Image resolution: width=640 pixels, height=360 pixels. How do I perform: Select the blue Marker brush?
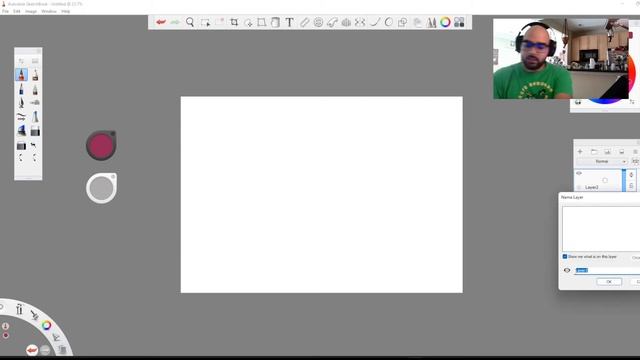click(21, 89)
